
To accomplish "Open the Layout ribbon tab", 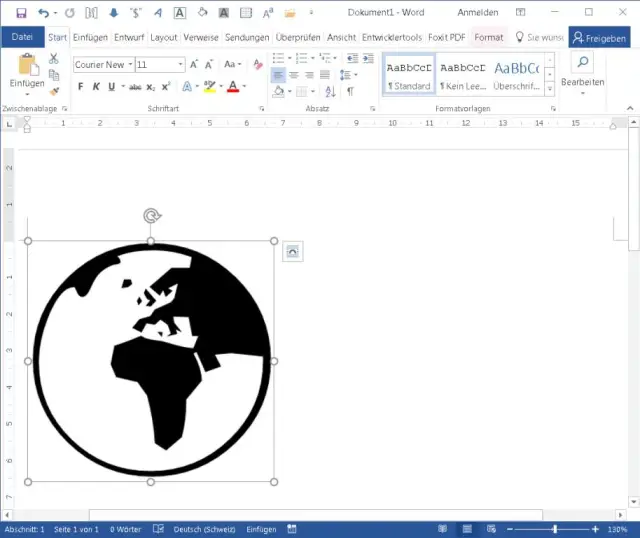I will [164, 37].
